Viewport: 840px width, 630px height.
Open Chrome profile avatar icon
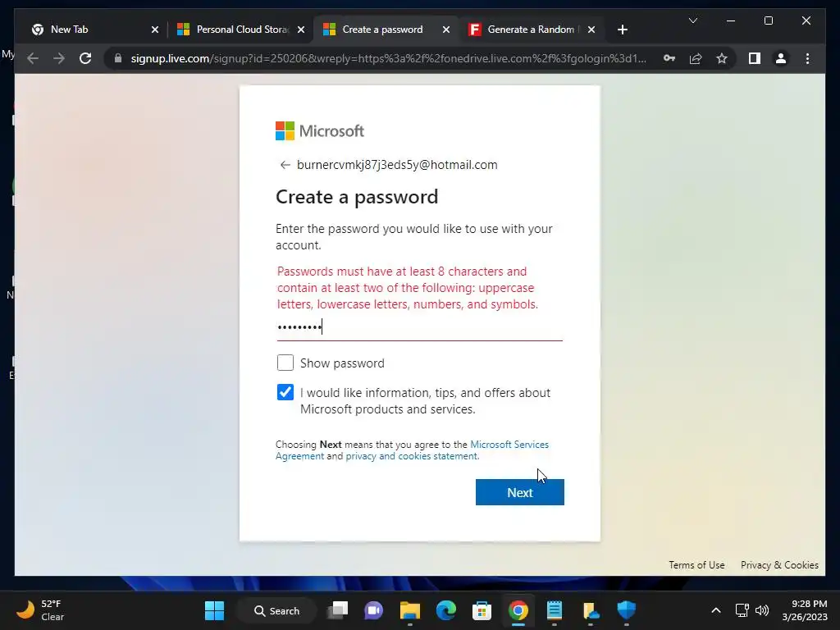[781, 58]
